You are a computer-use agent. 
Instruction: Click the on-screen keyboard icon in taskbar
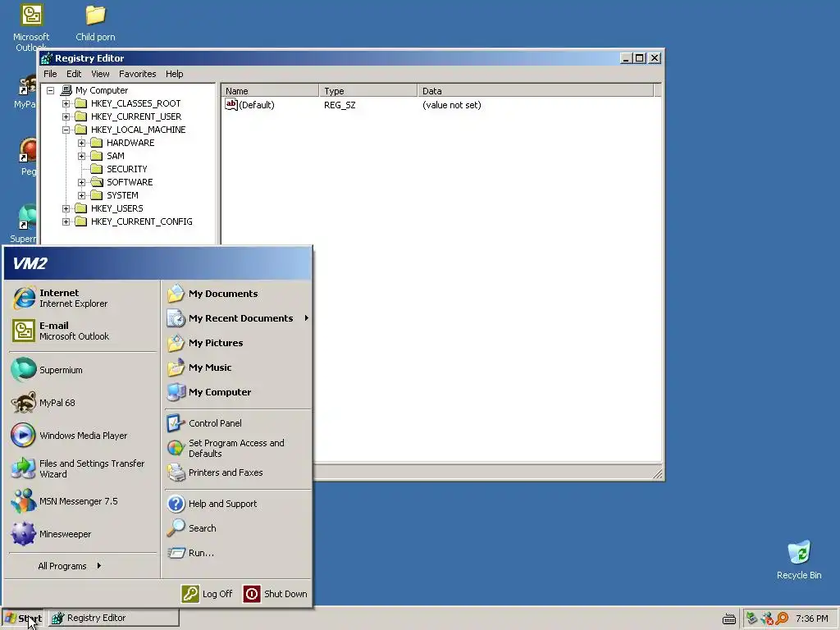pos(729,619)
